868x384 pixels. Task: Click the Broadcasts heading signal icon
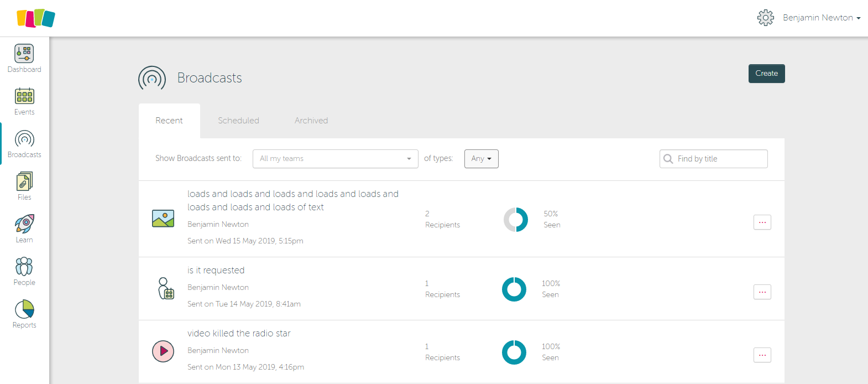(x=152, y=79)
